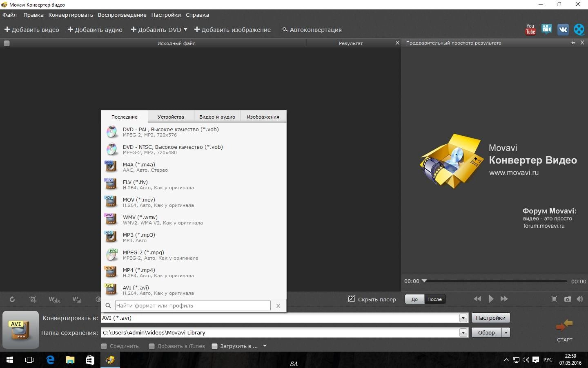Click the blue film reel icon
The width and height of the screenshot is (588, 368).
coord(579,29)
